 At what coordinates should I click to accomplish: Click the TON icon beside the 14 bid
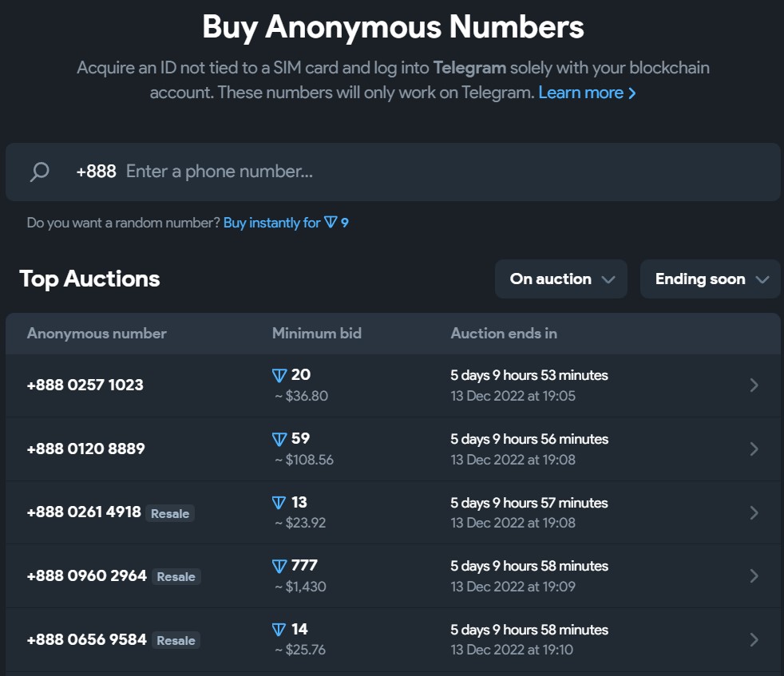[279, 629]
